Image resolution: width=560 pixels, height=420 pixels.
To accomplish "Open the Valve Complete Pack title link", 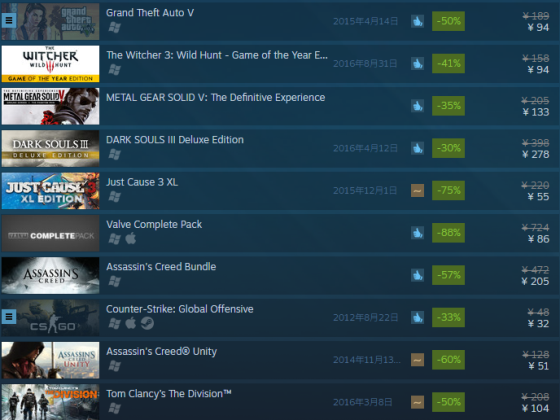I will pyautogui.click(x=154, y=224).
